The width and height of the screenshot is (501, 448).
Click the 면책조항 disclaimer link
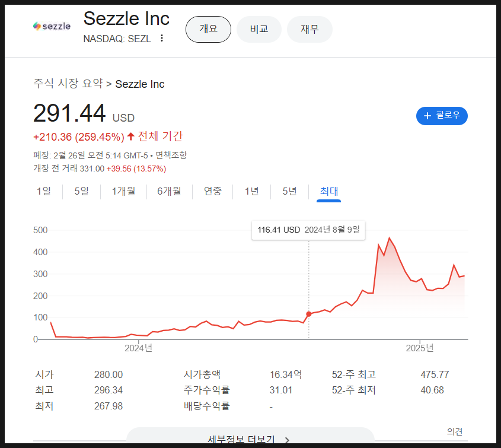(171, 155)
